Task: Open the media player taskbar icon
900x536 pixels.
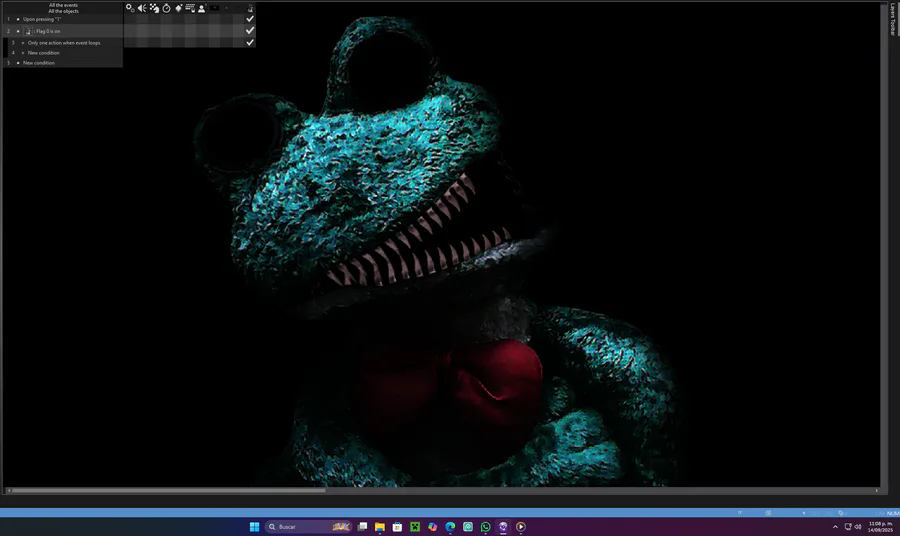Action: (x=521, y=527)
